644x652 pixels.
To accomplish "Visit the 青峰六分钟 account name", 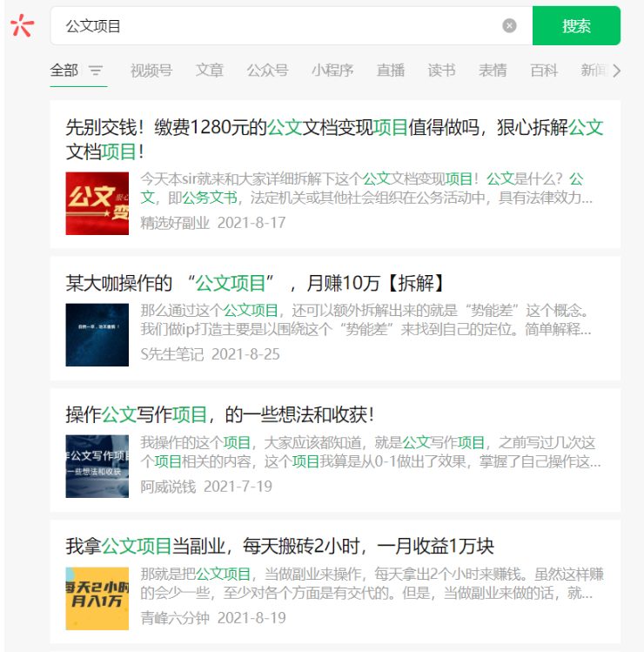I will (175, 618).
